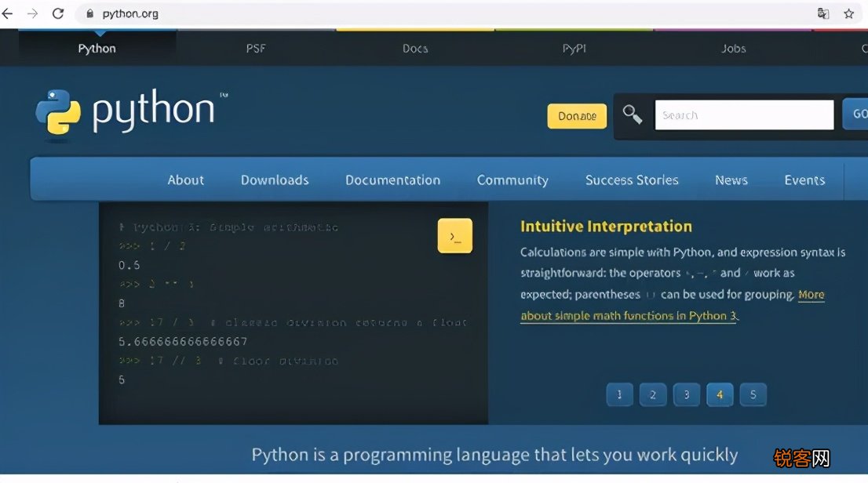
Task: Select slide 5 in carousel
Action: pos(753,394)
